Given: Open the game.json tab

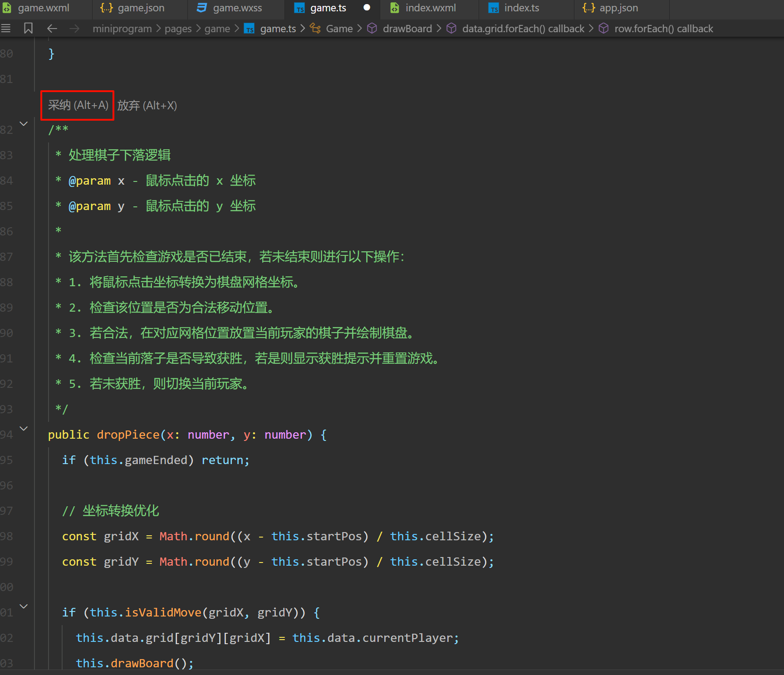Looking at the screenshot, I should 141,8.
